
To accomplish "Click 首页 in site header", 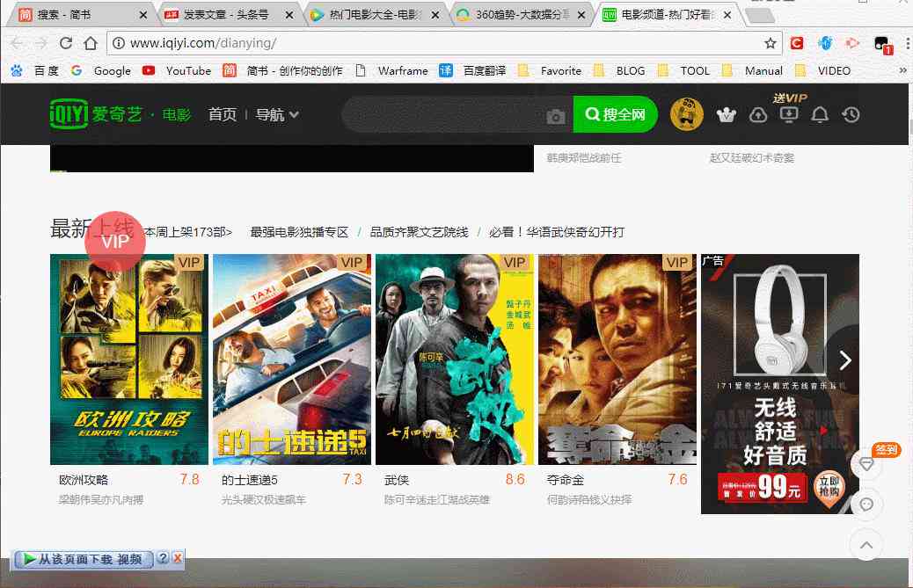I will click(223, 114).
